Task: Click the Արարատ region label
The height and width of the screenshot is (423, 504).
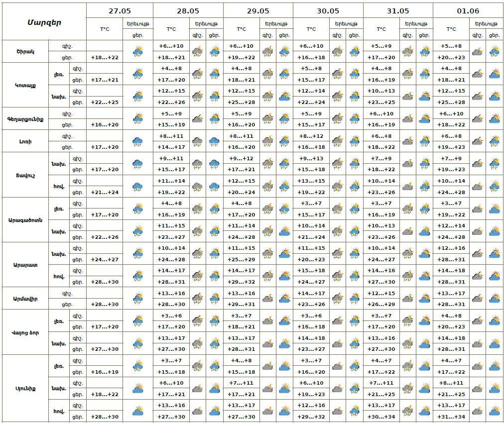Action: point(25,265)
